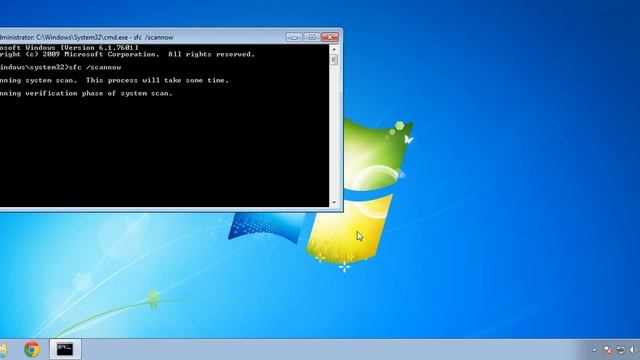This screenshot has width=640, height=360.
Task: Click the network status tray icon
Action: click(x=620, y=350)
